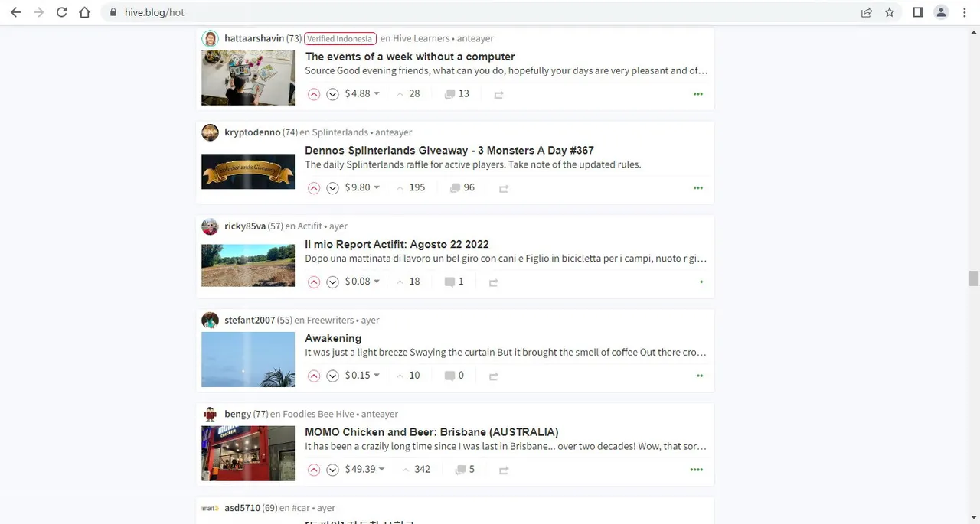
Task: Downvote the Awakening post
Action: (x=332, y=376)
